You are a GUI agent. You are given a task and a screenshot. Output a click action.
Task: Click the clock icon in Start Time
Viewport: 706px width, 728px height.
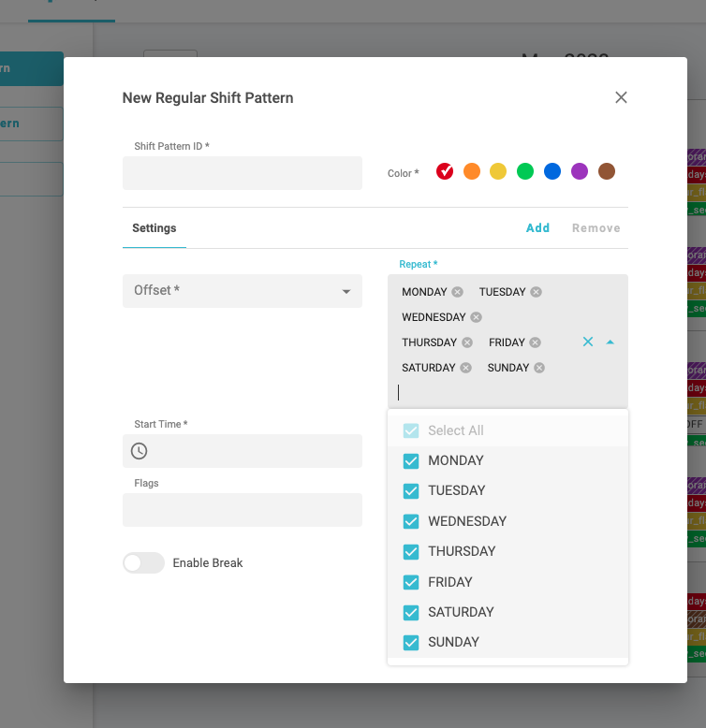click(x=139, y=451)
